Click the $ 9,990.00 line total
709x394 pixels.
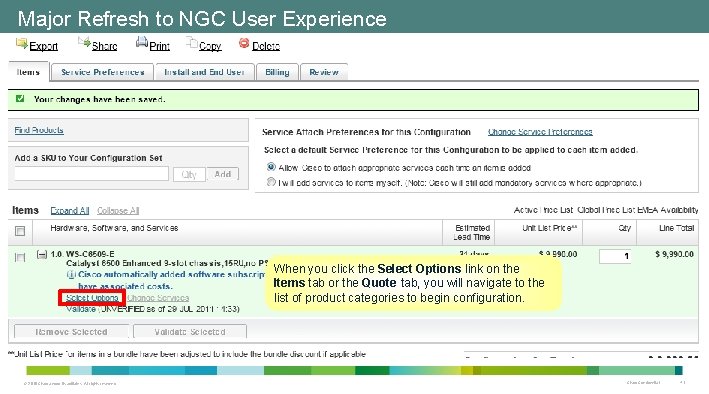[674, 254]
